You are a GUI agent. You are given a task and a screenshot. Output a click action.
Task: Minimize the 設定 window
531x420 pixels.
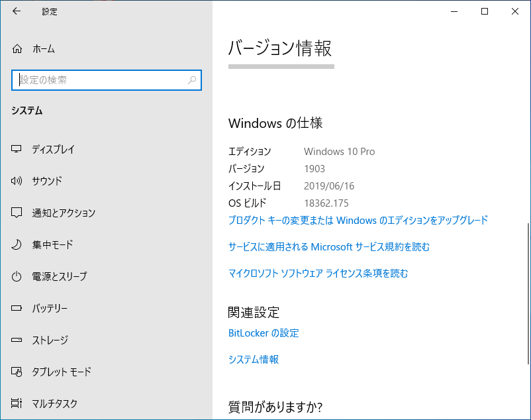[454, 11]
